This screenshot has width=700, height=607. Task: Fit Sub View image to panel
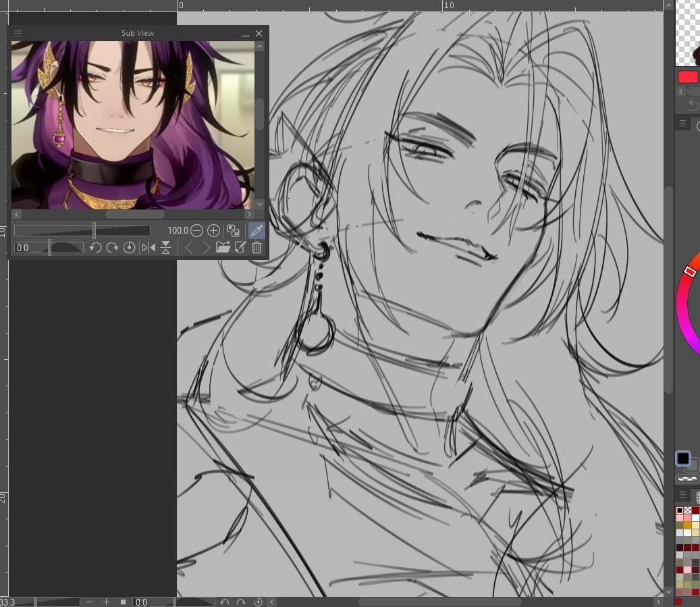pos(233,230)
